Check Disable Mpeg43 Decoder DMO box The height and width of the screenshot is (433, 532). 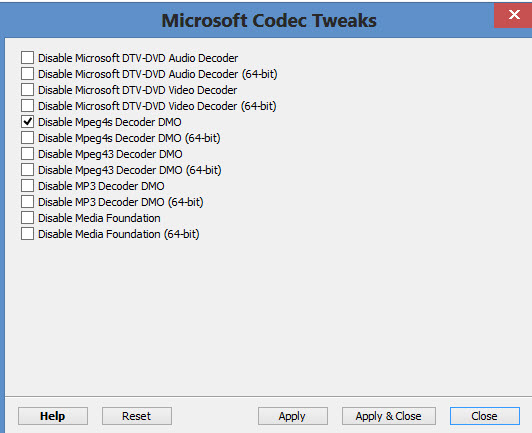(27, 153)
